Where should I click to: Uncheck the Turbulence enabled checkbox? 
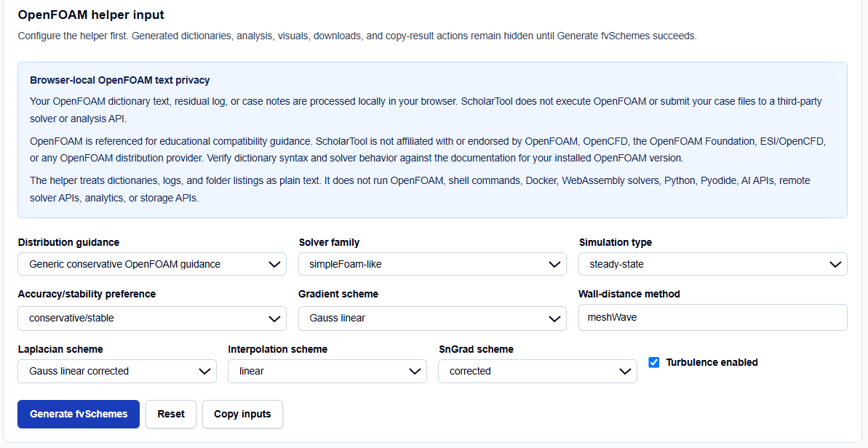point(654,362)
